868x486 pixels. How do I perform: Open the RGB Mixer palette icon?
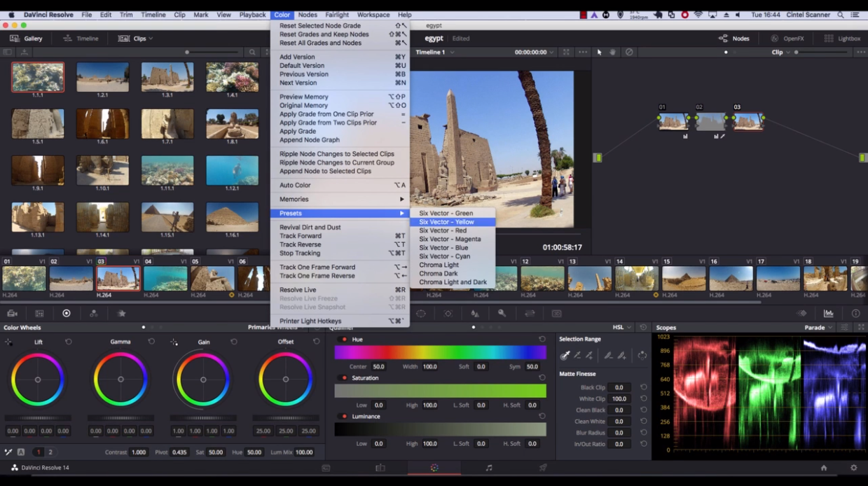pos(94,314)
